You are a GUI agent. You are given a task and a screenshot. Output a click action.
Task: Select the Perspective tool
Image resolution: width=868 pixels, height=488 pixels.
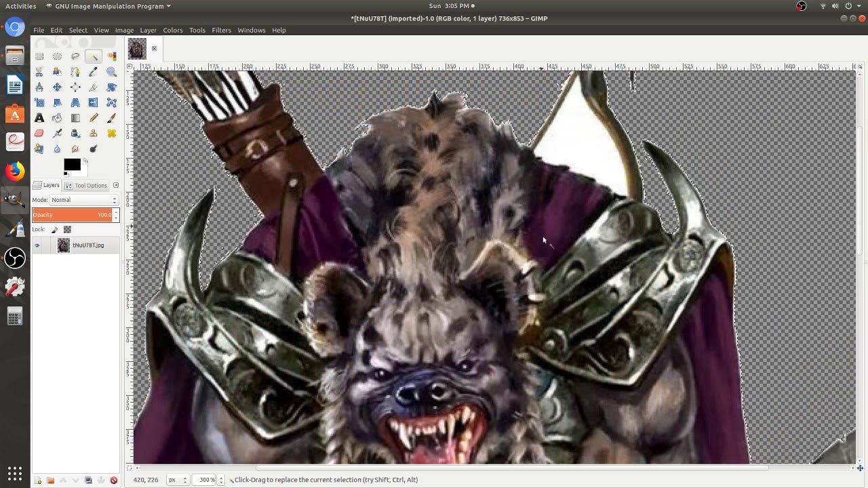point(75,103)
